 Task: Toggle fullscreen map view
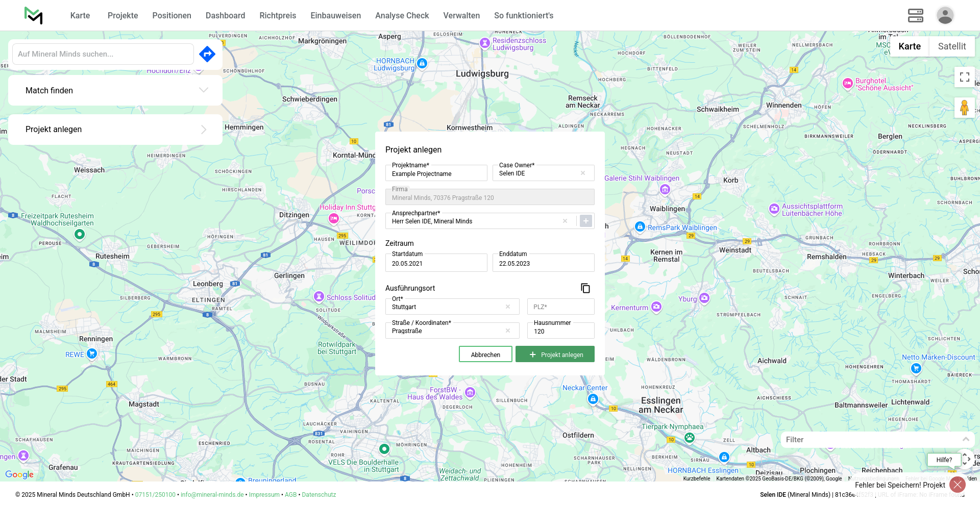[964, 77]
